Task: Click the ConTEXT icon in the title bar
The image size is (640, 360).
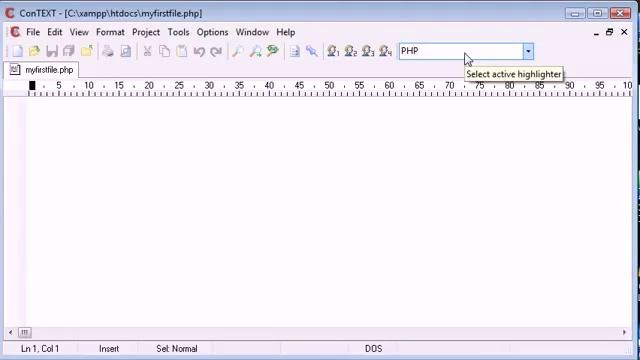Action: pos(10,13)
